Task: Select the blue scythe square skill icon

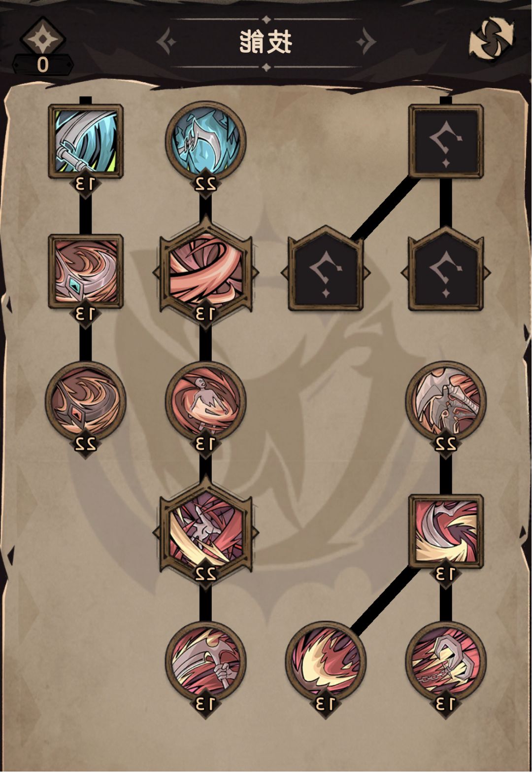Action: [86, 141]
